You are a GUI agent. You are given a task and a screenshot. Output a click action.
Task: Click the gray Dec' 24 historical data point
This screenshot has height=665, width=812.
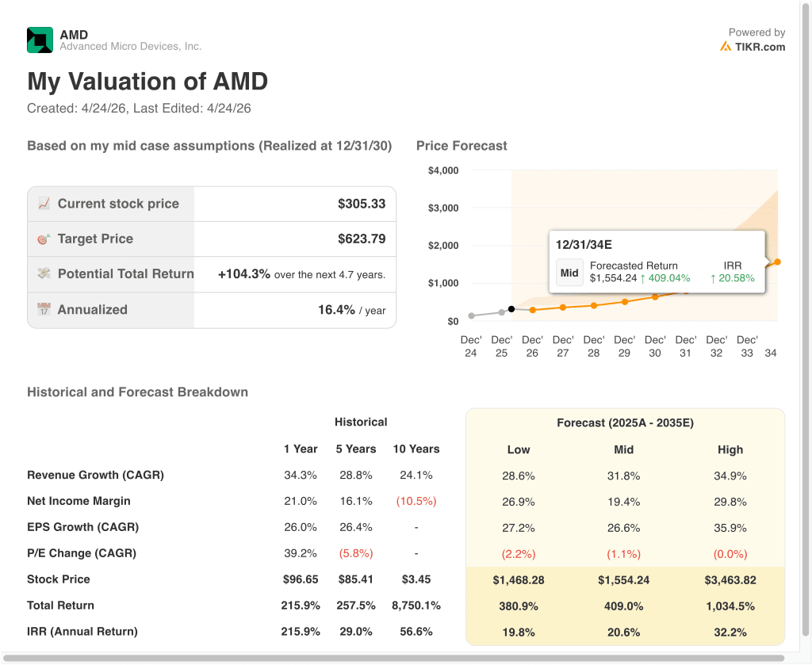pos(471,315)
